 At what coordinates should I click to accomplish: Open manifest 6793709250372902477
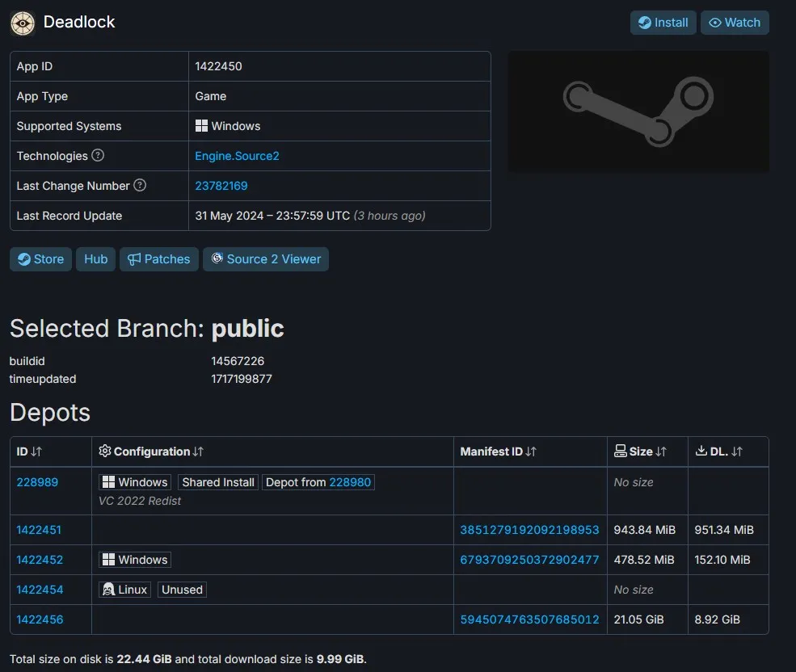pyautogui.click(x=529, y=560)
